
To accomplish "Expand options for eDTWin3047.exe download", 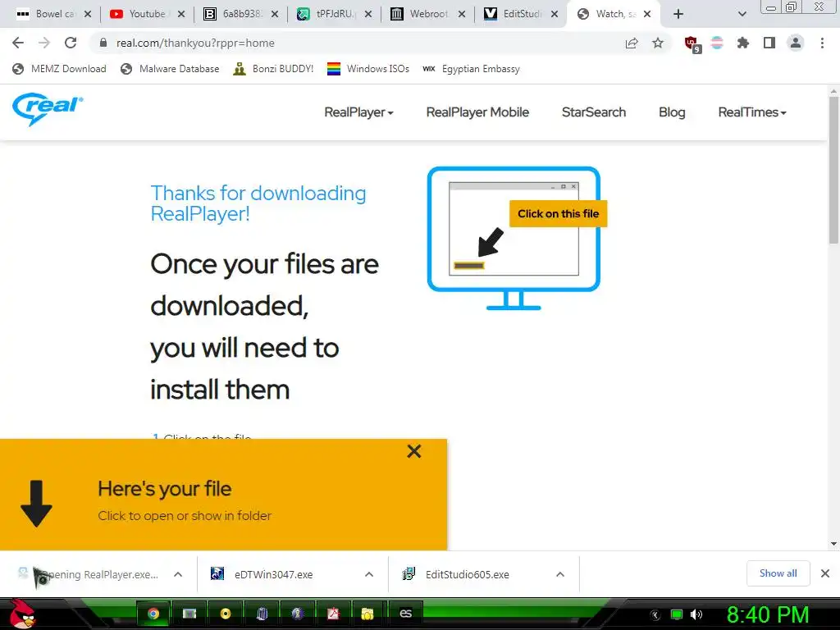I will pyautogui.click(x=369, y=574).
